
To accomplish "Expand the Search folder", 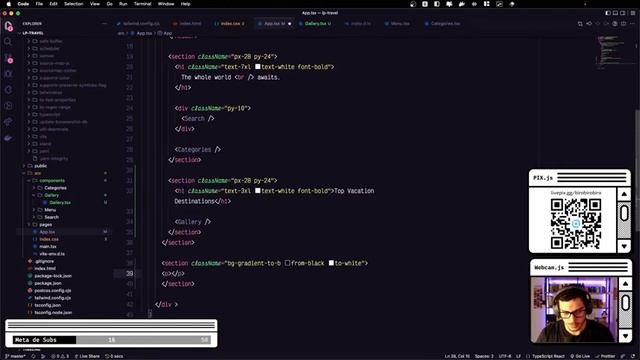I will click(51, 217).
